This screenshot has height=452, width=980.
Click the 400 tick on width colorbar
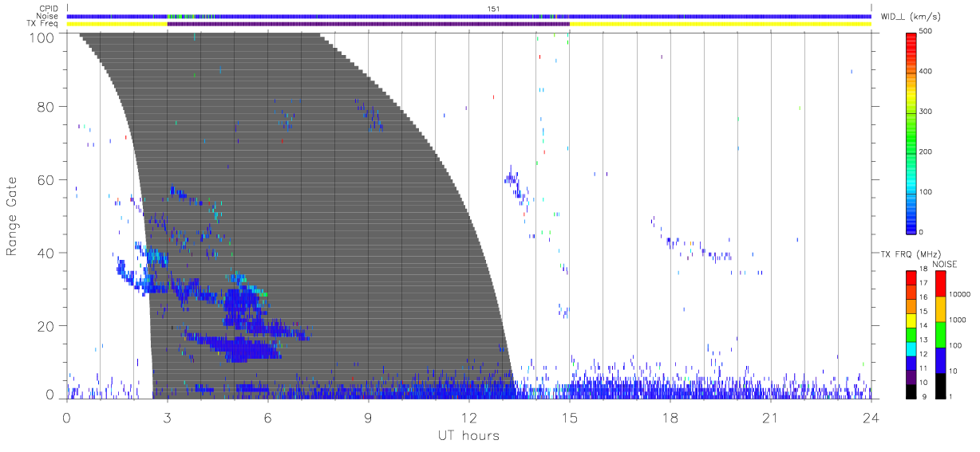(927, 71)
